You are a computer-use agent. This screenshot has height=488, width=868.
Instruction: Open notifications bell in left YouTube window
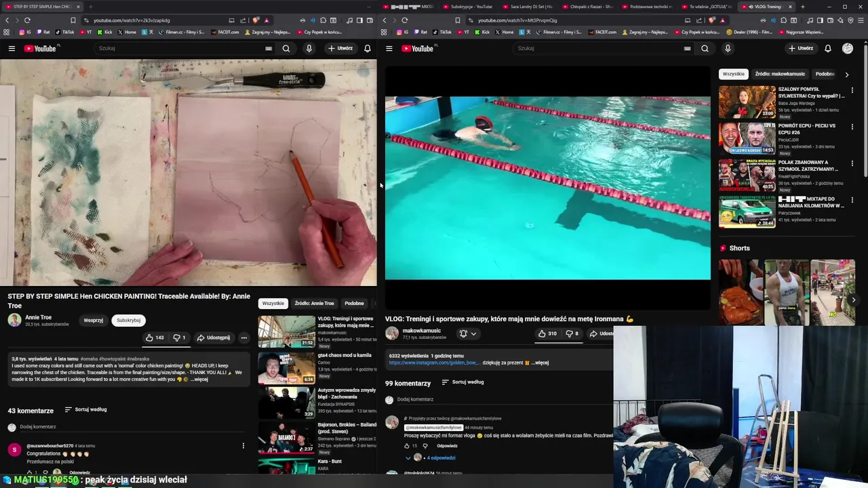pyautogui.click(x=368, y=48)
